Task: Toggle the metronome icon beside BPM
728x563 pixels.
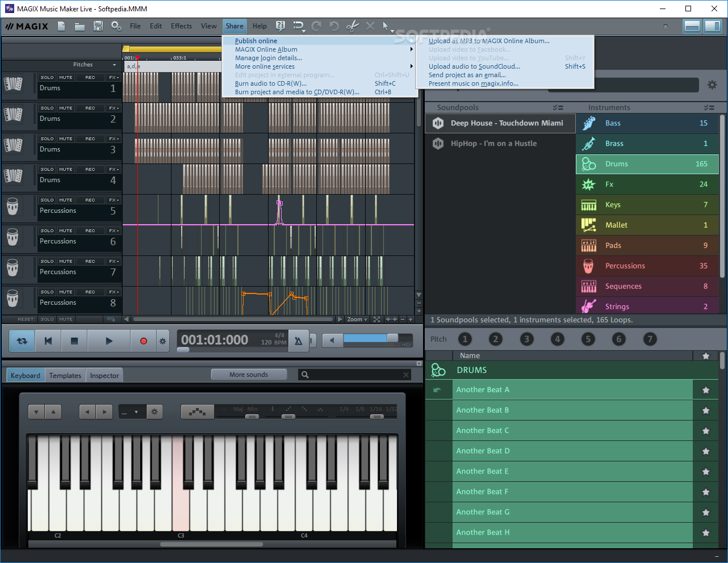Action: (x=299, y=341)
